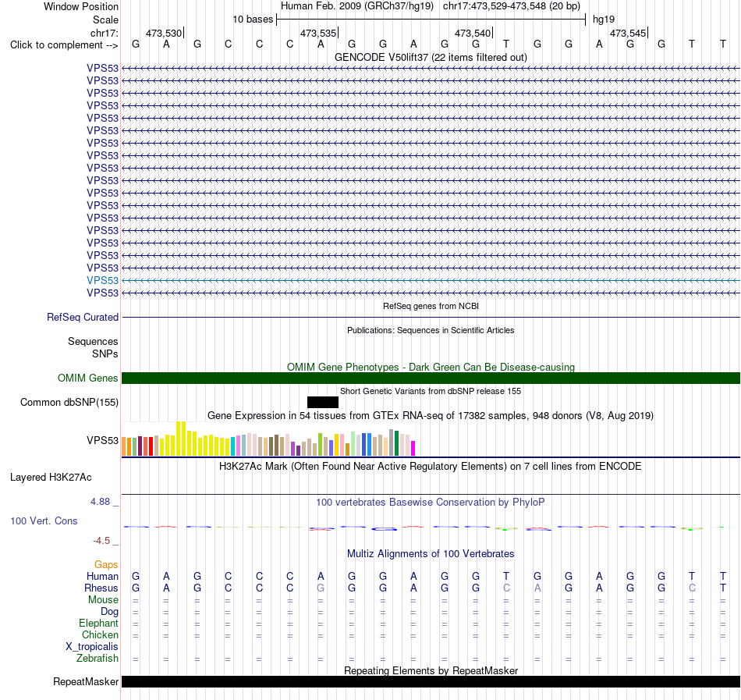741x700 pixels.
Task: Click 'Repeating Elements by RepeatMasker' title
Action: (x=431, y=670)
